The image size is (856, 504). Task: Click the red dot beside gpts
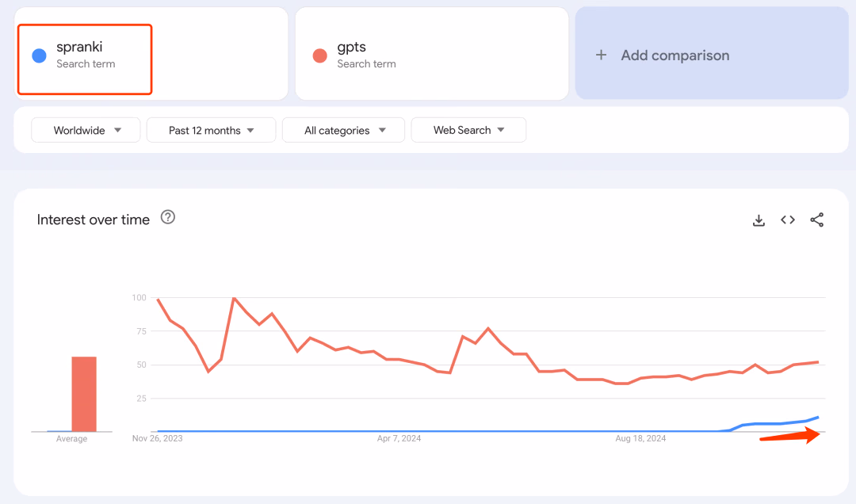coord(320,55)
